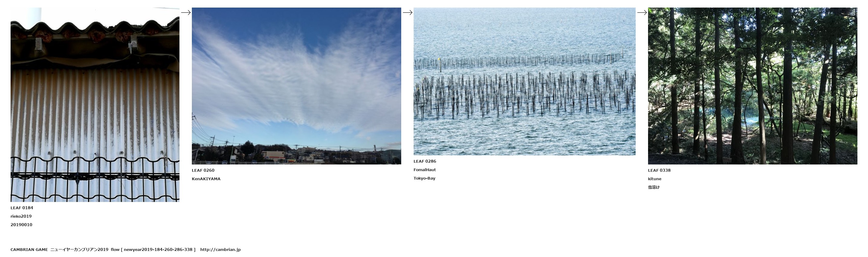Viewport: 868px width, 257px height.
Task: Select author name KenAKIYAMA
Action: pos(206,179)
